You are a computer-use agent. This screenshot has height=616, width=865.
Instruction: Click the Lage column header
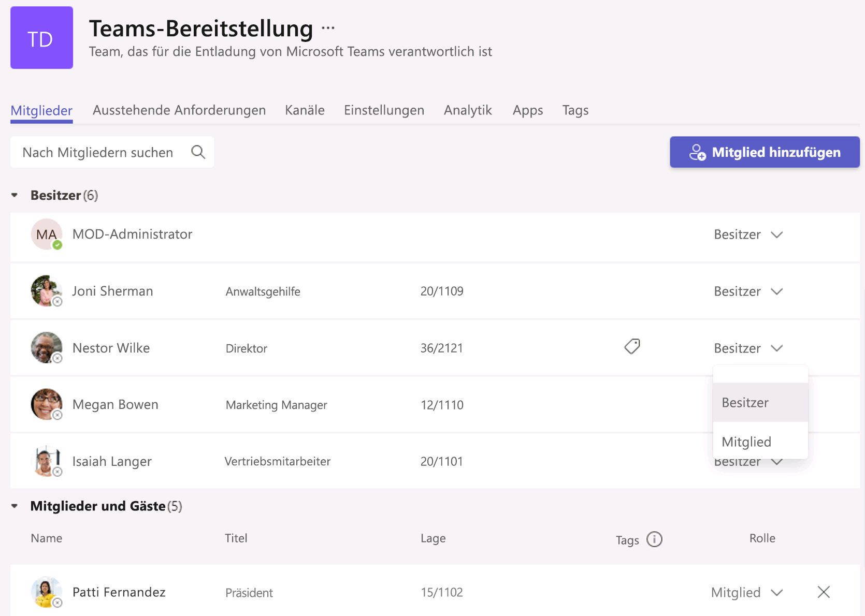click(x=433, y=538)
